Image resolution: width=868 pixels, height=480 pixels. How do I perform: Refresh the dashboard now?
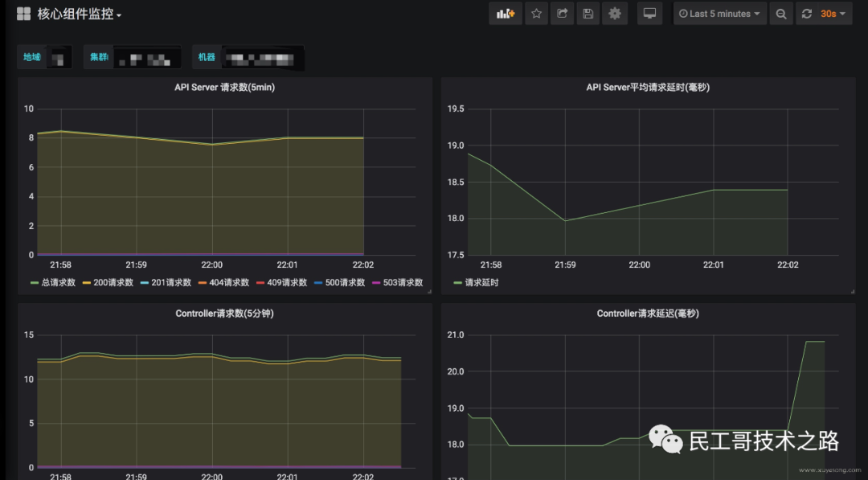[807, 14]
